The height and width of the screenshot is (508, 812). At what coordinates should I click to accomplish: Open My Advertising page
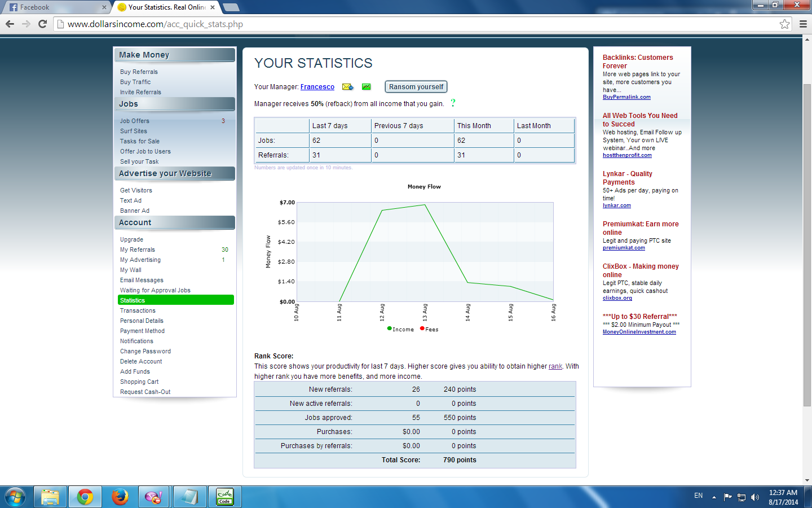pyautogui.click(x=140, y=260)
